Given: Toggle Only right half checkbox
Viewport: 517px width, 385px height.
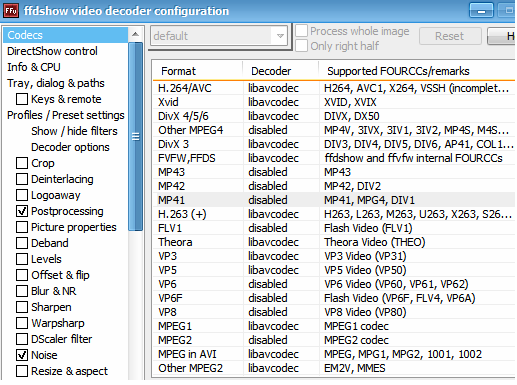Looking at the screenshot, I should pyautogui.click(x=302, y=46).
